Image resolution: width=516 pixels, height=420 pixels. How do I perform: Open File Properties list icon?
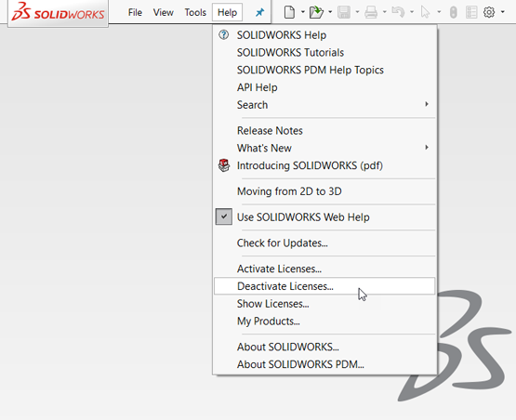[x=471, y=12]
